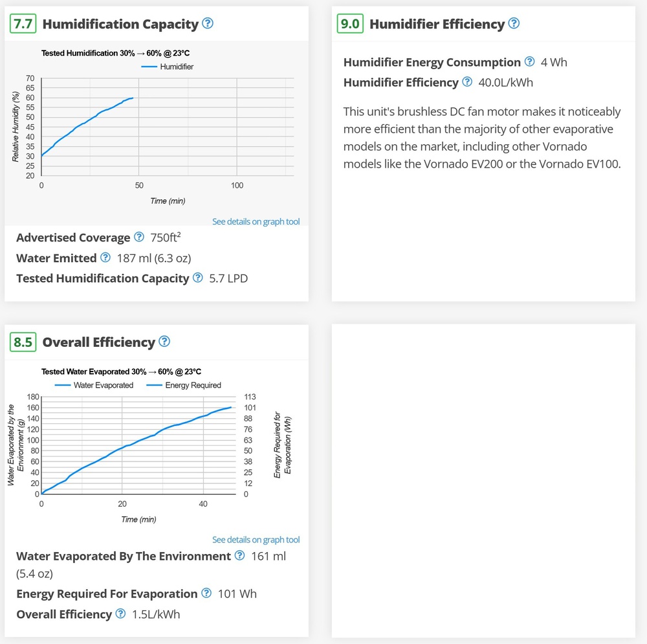The image size is (647, 644).
Task: Click help icon beside Overall Efficiency 1.5L/kWh
Action: tap(120, 614)
